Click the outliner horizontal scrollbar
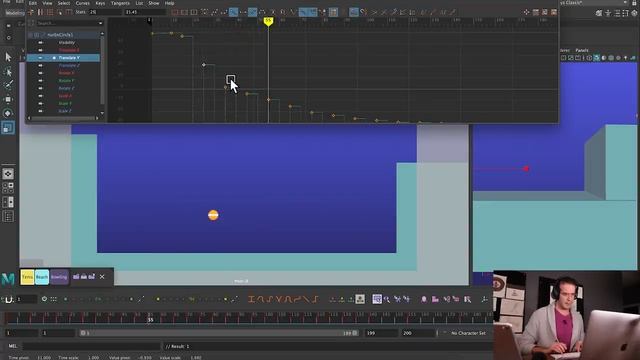This screenshot has height=360, width=640. [63, 118]
